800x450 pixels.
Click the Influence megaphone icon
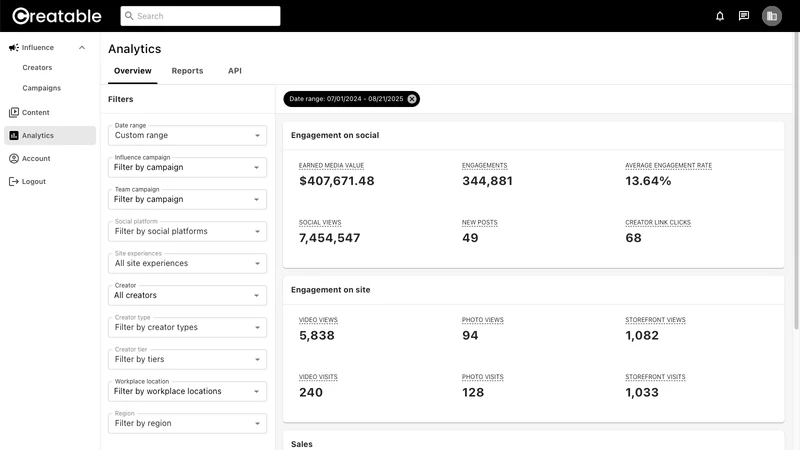pyautogui.click(x=14, y=47)
